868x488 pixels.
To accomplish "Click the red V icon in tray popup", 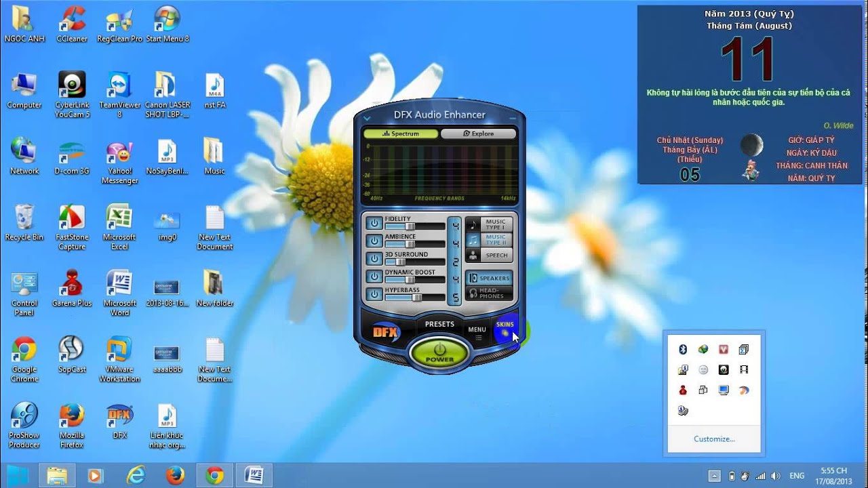I will click(724, 349).
